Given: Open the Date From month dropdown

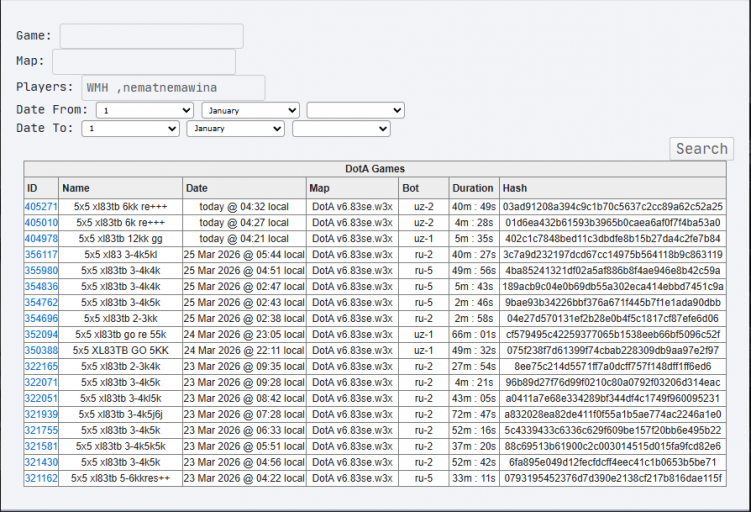Looking at the screenshot, I should click(250, 110).
